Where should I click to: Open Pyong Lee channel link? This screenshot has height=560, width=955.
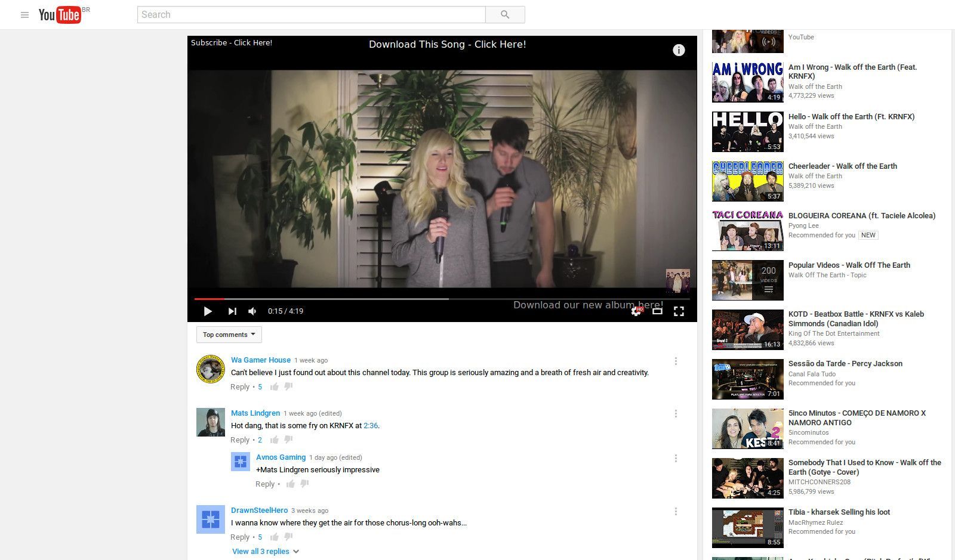coord(803,225)
